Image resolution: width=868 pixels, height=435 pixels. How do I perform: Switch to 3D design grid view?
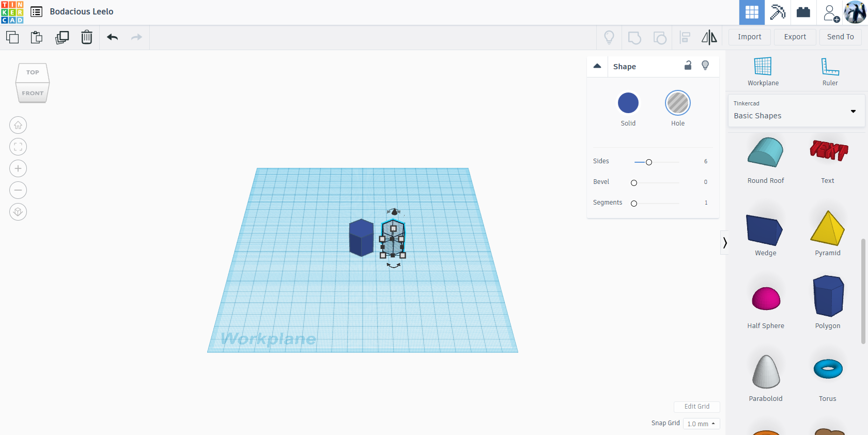tap(752, 12)
